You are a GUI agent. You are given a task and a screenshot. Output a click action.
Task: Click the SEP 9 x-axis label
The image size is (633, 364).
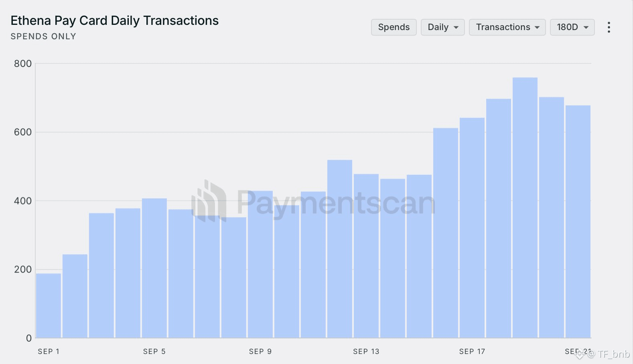point(260,352)
